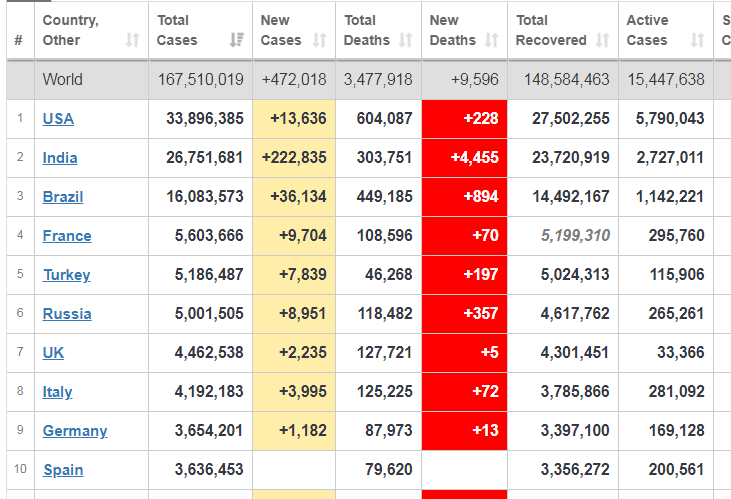Screen dimensions: 731x499
Task: Click UK total cases 4,462,538
Action: click(x=209, y=353)
